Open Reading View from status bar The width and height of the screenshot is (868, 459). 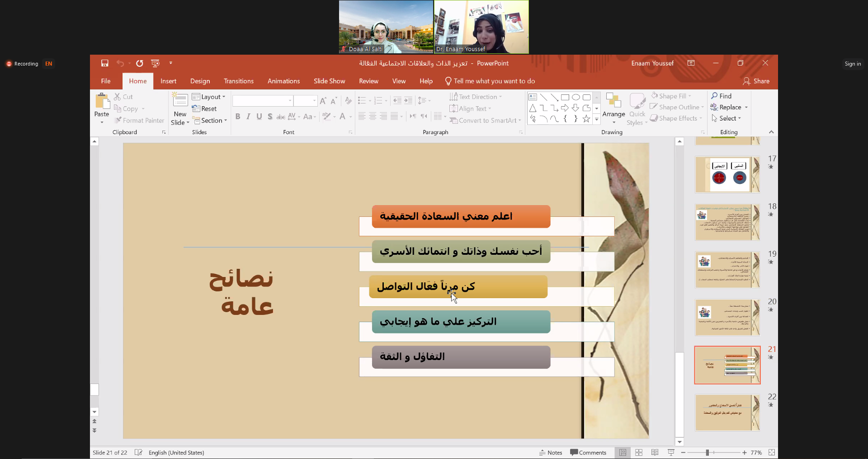(655, 452)
